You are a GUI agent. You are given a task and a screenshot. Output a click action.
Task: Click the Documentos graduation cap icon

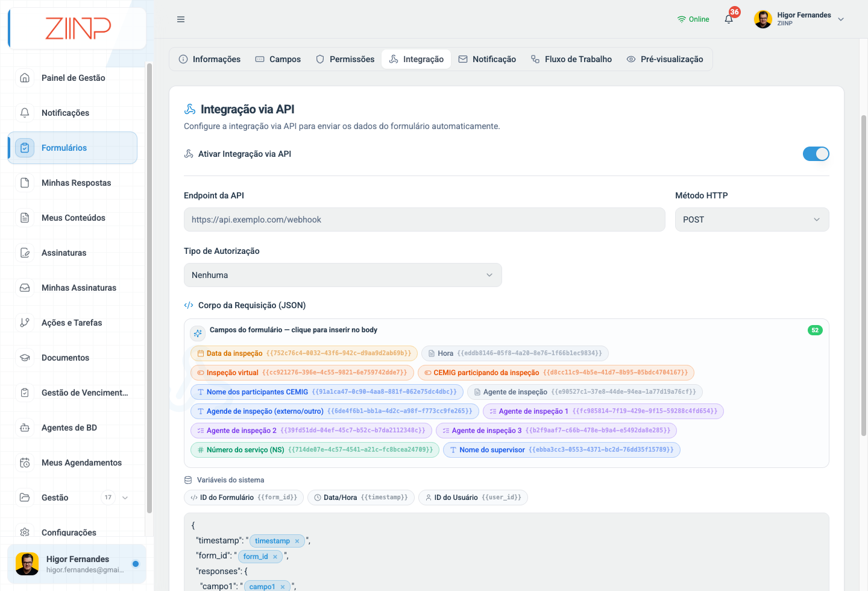click(25, 358)
